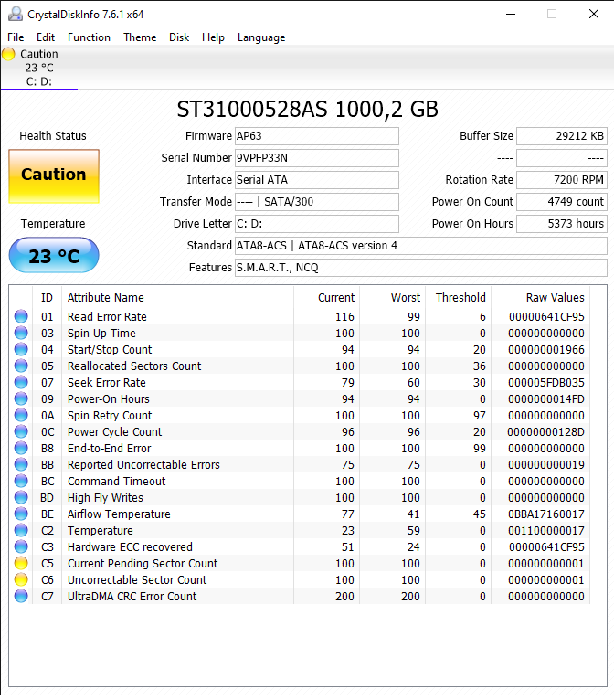The image size is (614, 700).
Task: Click the Power On Hours 5373 field
Action: pos(562,224)
